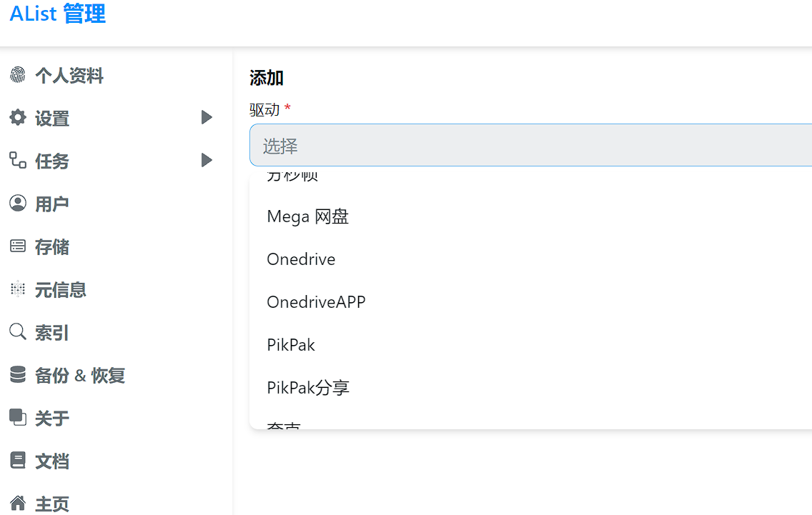This screenshot has height=515, width=812.
Task: Click the 任务 workflow icon
Action: (17, 161)
